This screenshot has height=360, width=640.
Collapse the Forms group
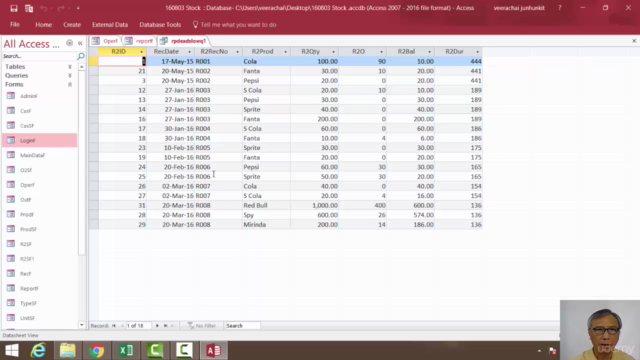coord(70,84)
